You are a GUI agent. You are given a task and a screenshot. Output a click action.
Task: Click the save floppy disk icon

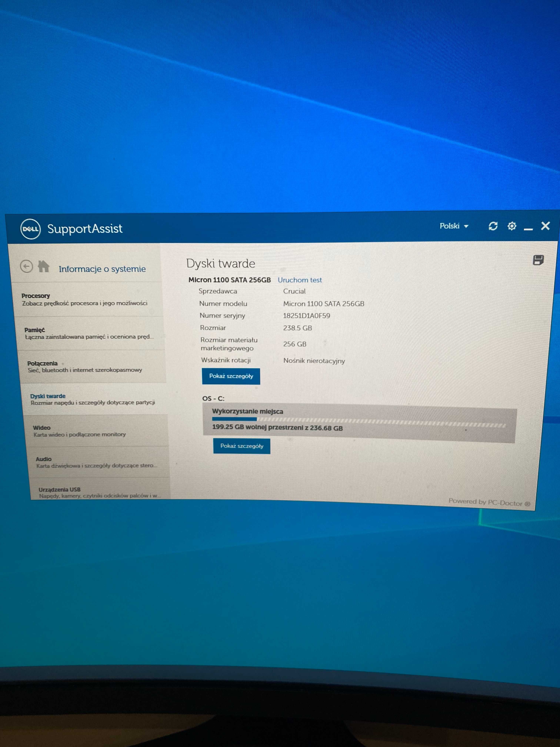coord(538,260)
